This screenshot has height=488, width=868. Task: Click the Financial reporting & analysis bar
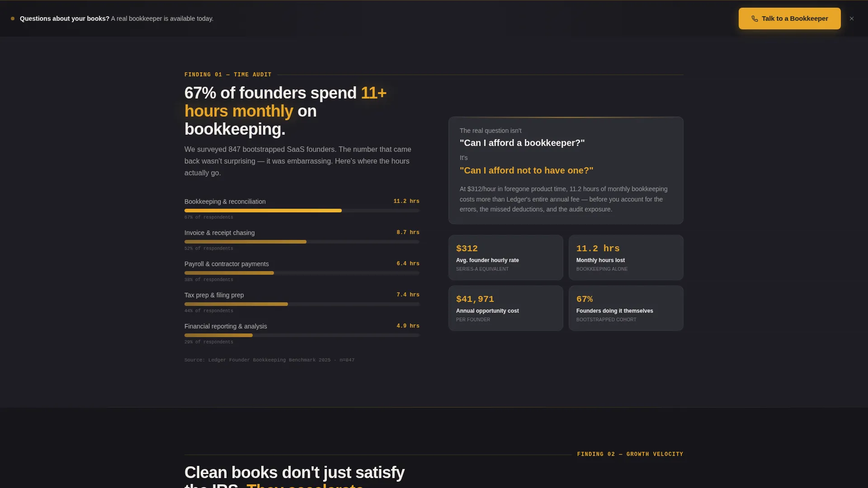302,335
